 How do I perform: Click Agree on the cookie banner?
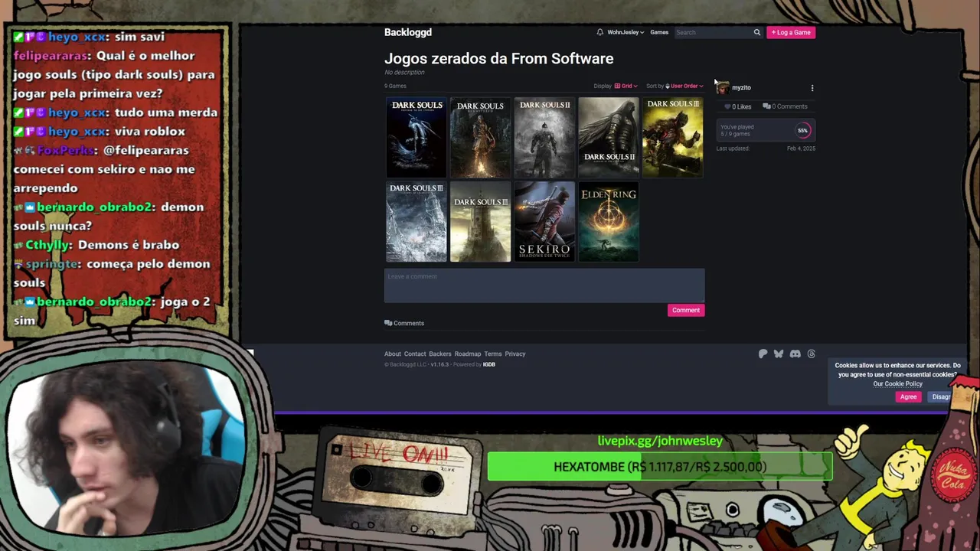pyautogui.click(x=908, y=396)
